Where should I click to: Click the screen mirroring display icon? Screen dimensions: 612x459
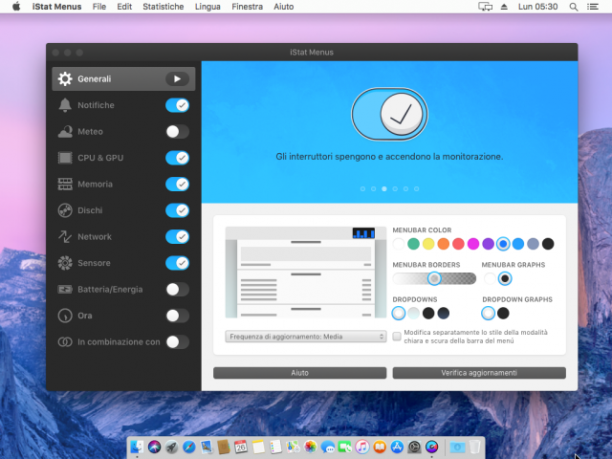[485, 7]
